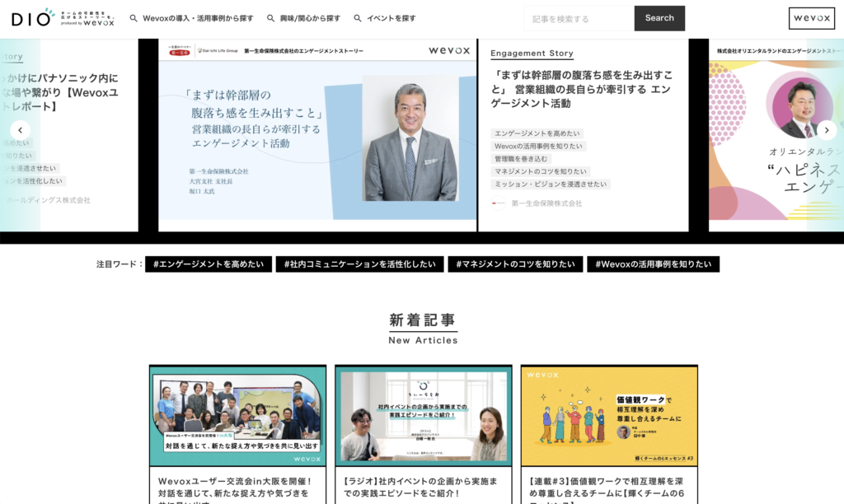This screenshot has width=844, height=504.
Task: Open the 興味/関心から探す menu
Action: coord(310,18)
